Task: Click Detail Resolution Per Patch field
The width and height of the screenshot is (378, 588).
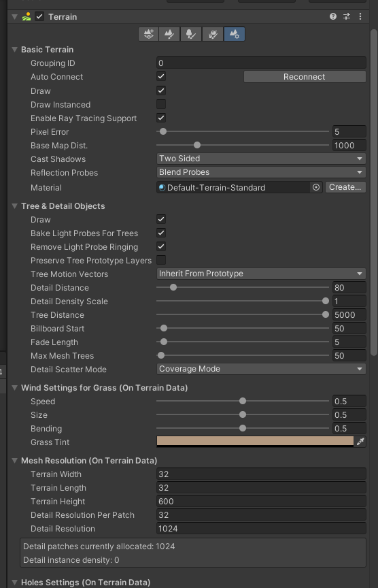Action: pyautogui.click(x=261, y=515)
